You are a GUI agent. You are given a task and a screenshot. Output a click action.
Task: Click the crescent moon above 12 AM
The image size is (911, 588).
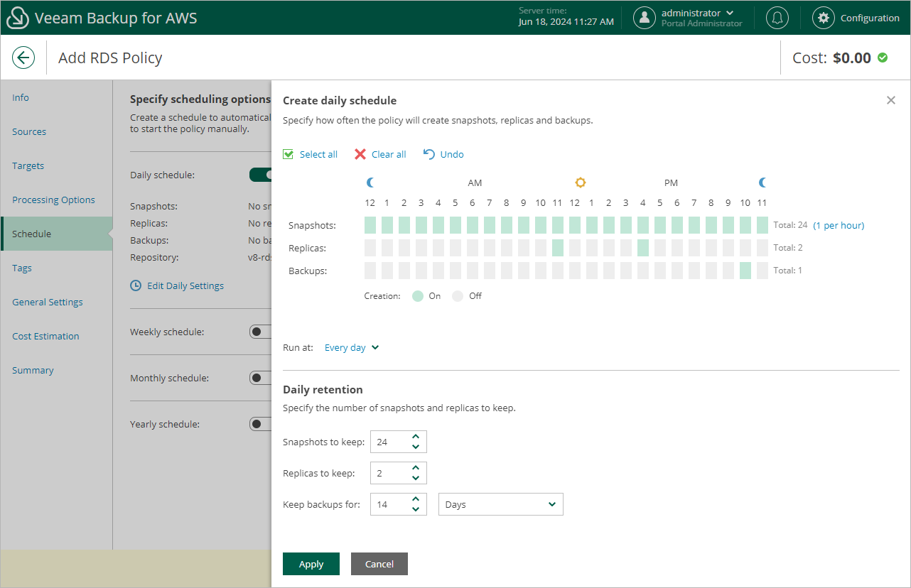click(x=370, y=183)
